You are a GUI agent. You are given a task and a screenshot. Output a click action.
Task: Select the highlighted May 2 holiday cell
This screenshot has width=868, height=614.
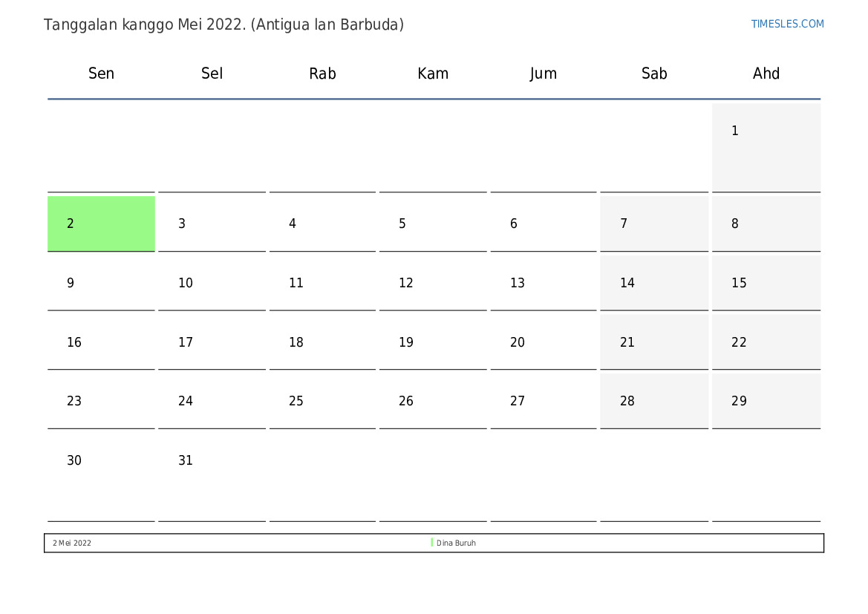point(101,223)
